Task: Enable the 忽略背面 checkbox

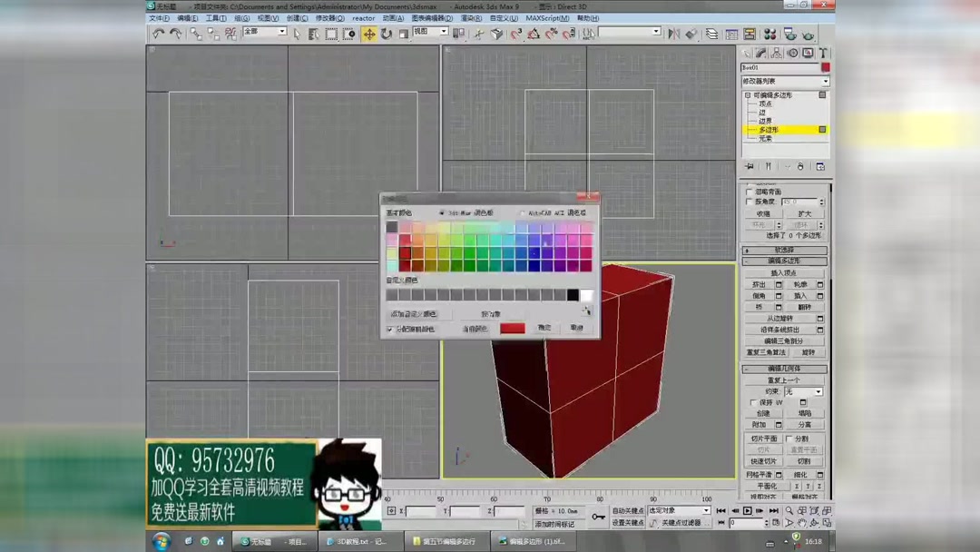Action: click(x=748, y=192)
